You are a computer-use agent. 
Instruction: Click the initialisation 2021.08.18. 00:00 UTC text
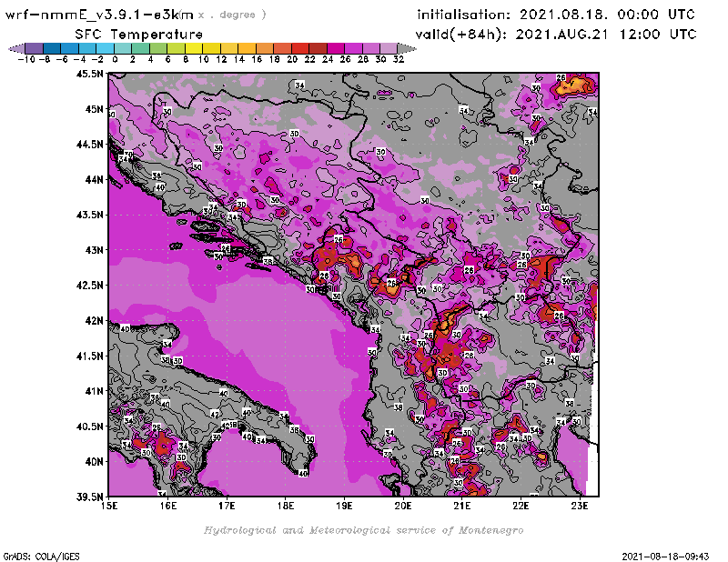tap(556, 15)
